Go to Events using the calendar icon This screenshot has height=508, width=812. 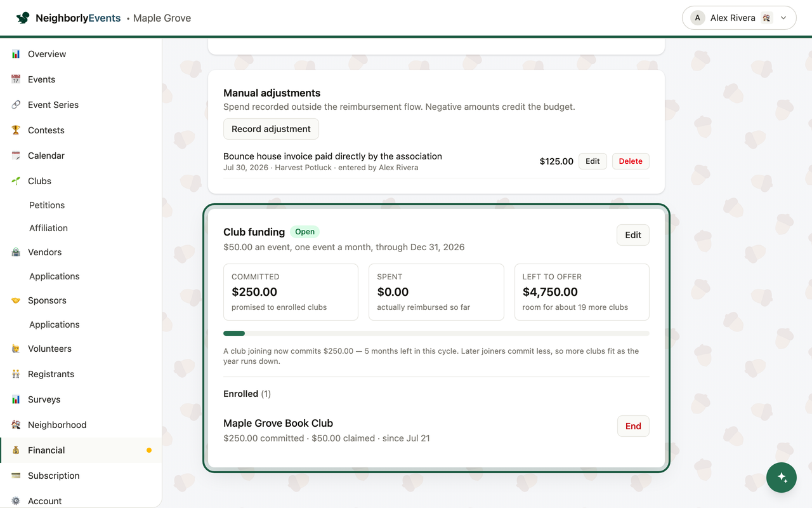(x=16, y=79)
